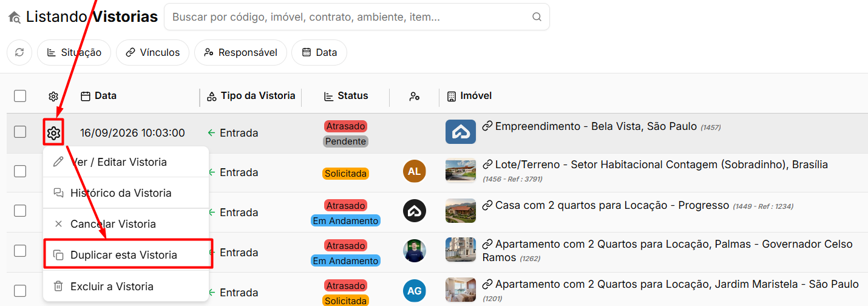Focus the Buscar por código search field
Viewport: 868px width, 306px height.
tap(357, 17)
